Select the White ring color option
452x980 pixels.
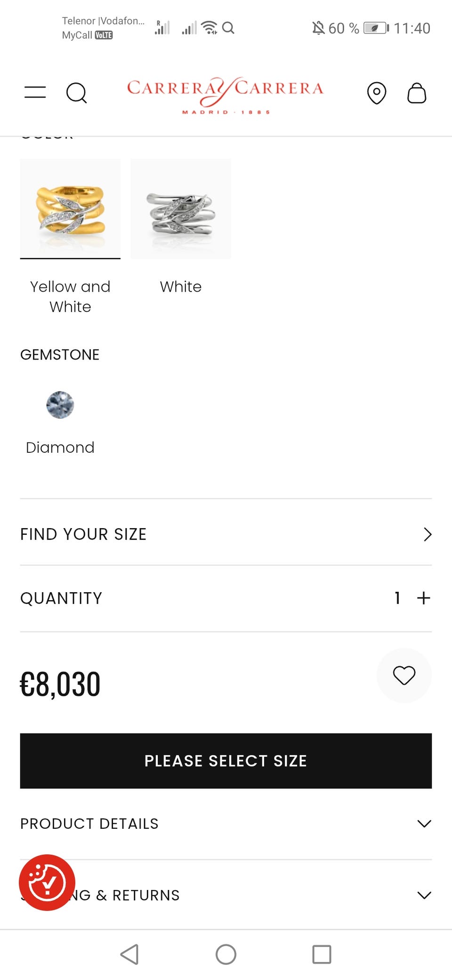[181, 209]
